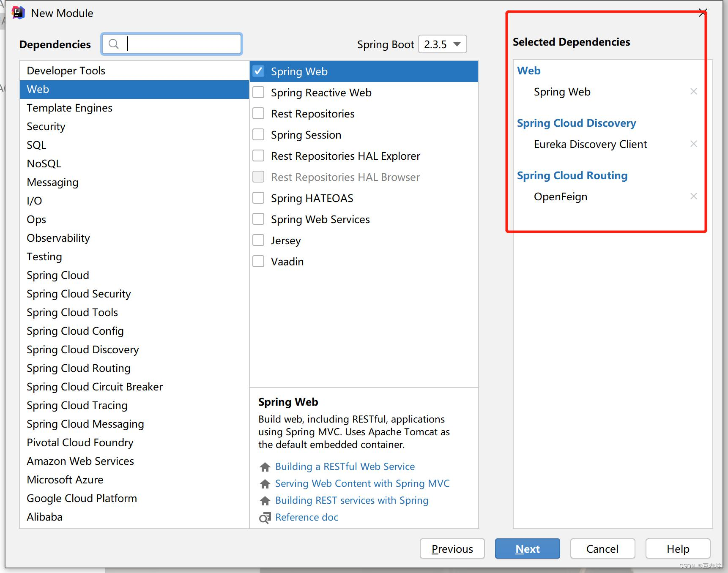This screenshot has height=573, width=728.
Task: Click the IntelliJ IDEA logo icon
Action: coord(18,13)
